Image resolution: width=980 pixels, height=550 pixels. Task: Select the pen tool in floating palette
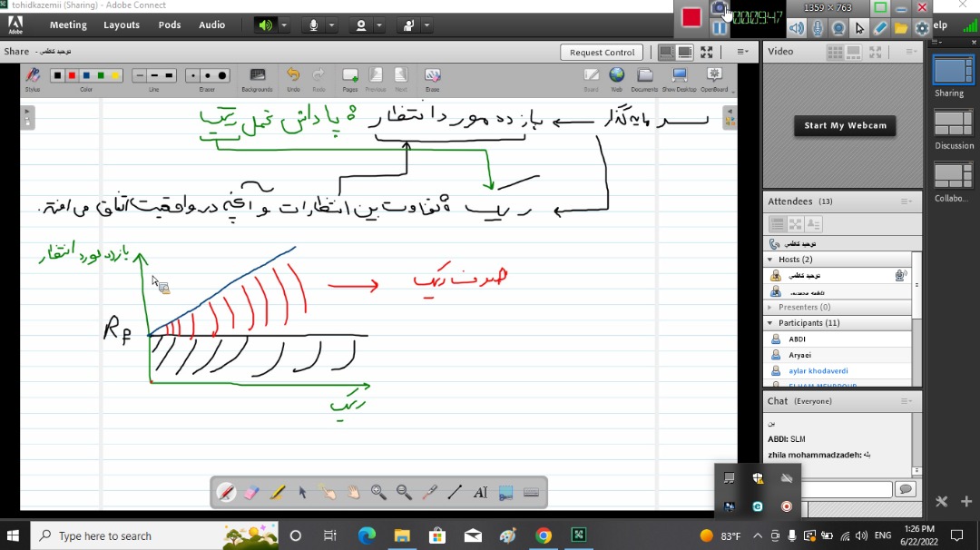[x=226, y=493]
